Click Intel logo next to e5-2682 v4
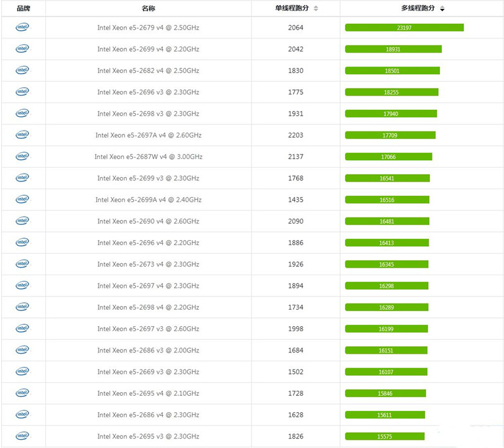Image resolution: width=504 pixels, height=448 pixels. click(x=23, y=70)
